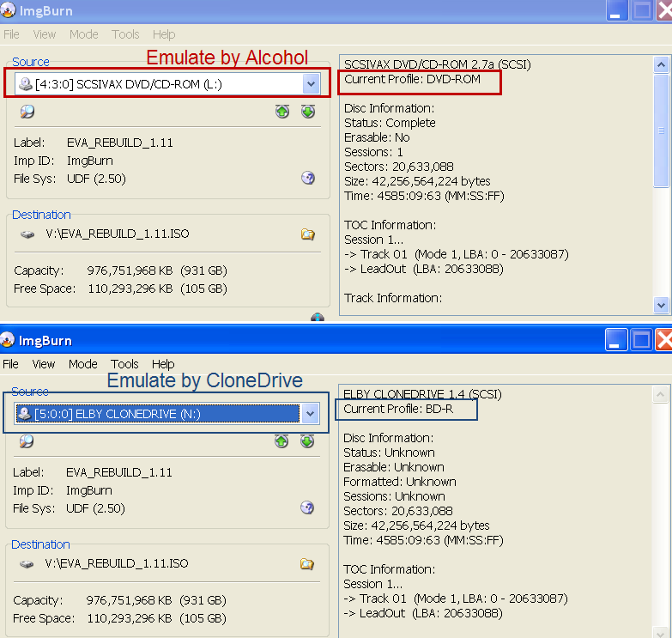Open Mode menu in upper ImgBurn window

click(84, 34)
